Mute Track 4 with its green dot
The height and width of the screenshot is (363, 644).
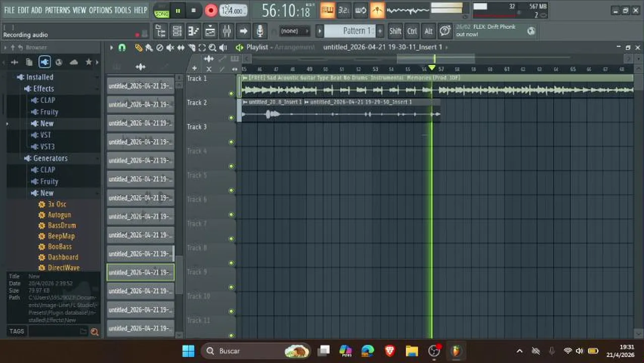pyautogui.click(x=231, y=166)
